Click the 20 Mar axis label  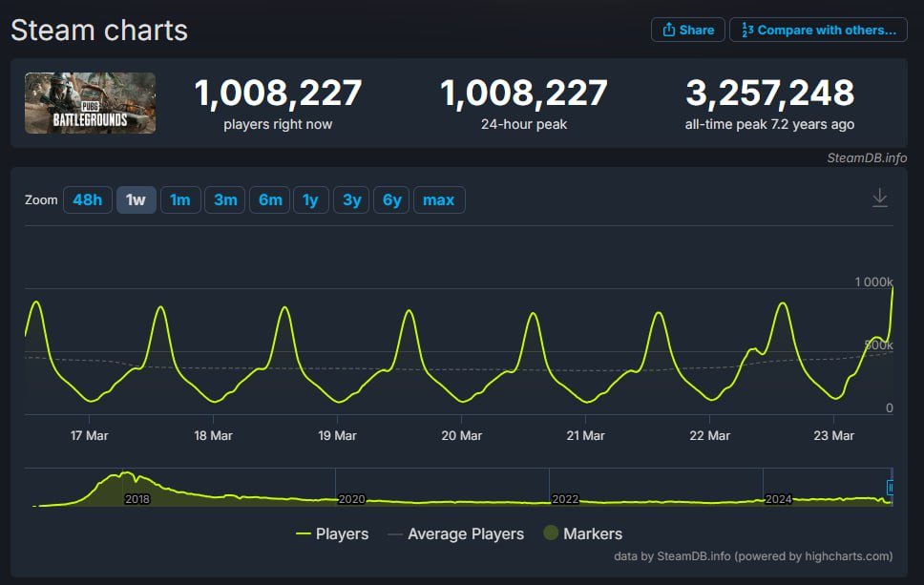pyautogui.click(x=461, y=435)
